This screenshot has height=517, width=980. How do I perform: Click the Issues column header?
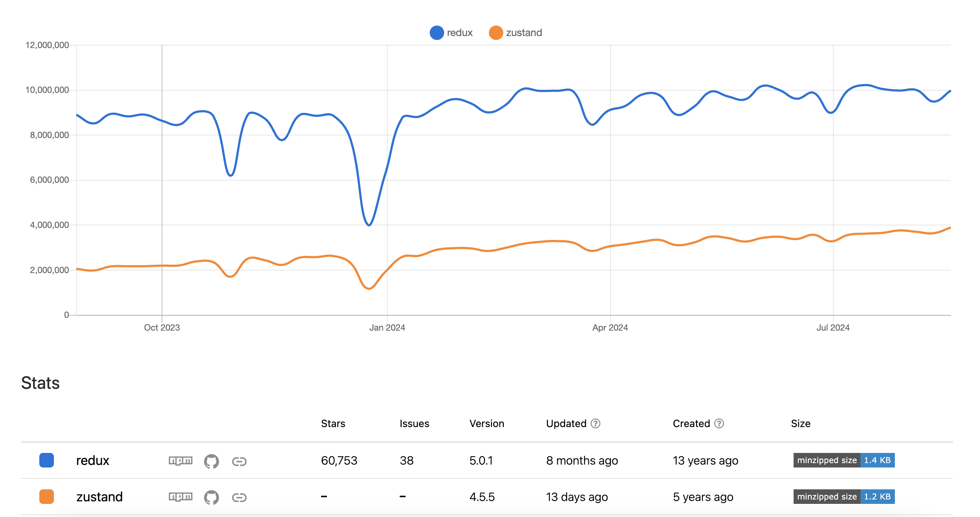click(x=414, y=424)
